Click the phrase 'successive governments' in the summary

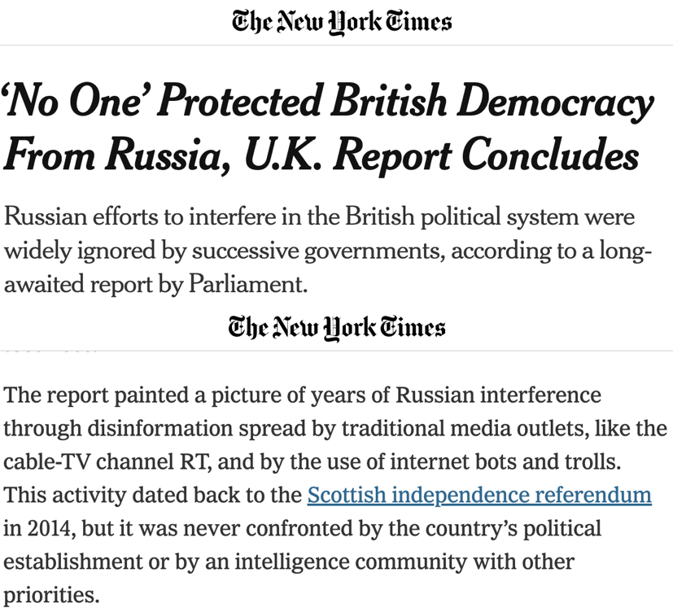316,251
